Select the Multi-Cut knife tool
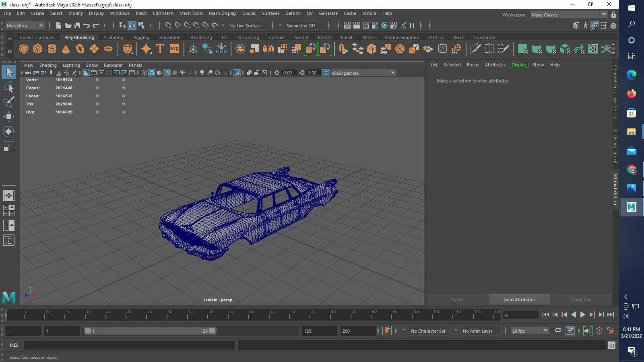644x362 pixels. pos(475,49)
